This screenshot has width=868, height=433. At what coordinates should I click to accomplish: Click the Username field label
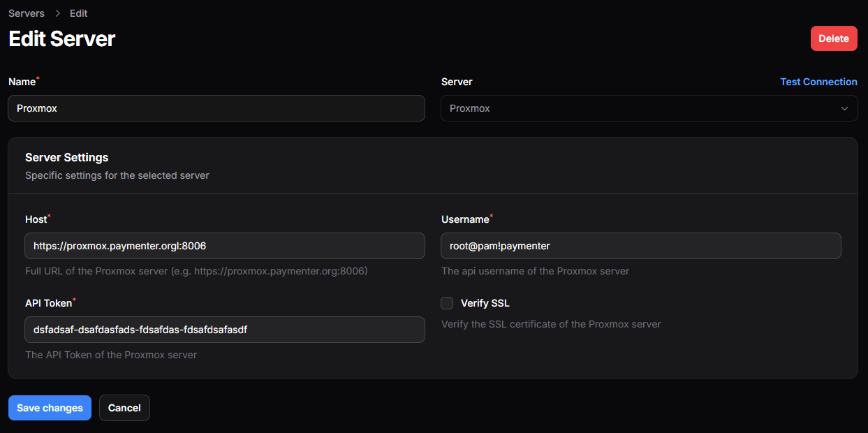click(x=465, y=219)
